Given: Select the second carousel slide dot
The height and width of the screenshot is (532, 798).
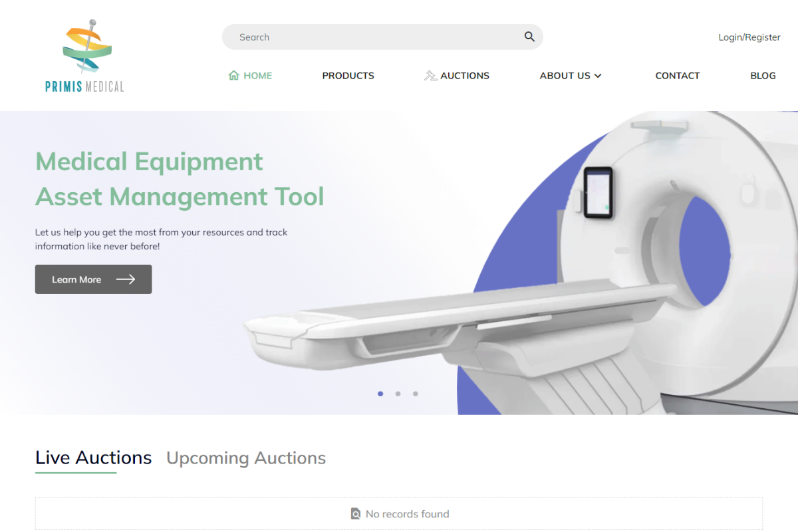Looking at the screenshot, I should (398, 394).
